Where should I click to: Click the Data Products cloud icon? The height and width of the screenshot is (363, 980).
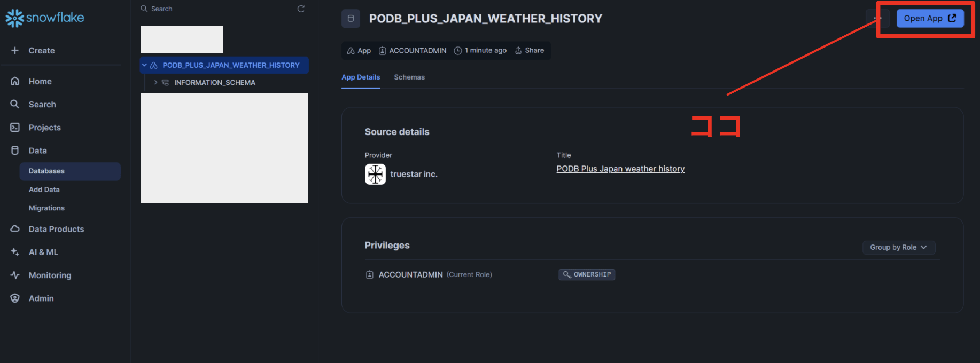pos(15,228)
